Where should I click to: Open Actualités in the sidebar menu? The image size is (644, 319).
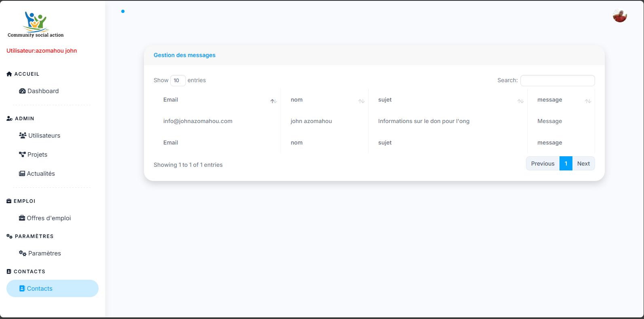41,174
